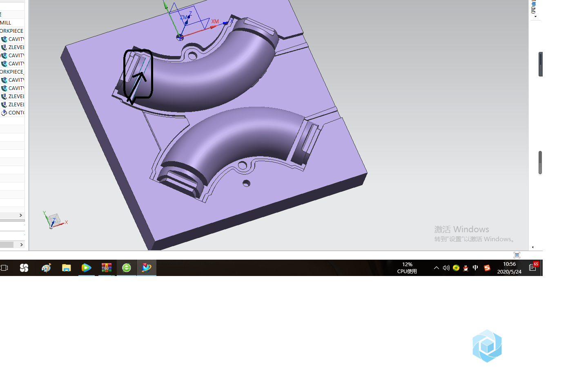Switch to the NX application on the taskbar

[147, 268]
